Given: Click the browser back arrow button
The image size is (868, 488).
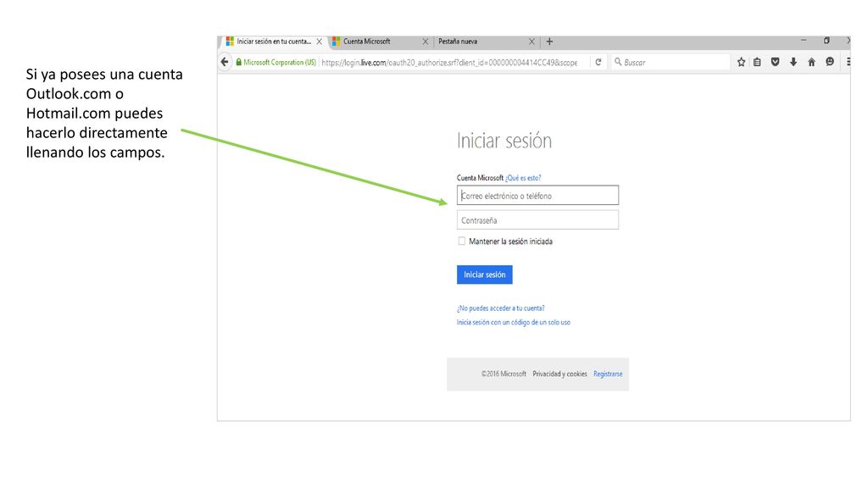Looking at the screenshot, I should pos(224,62).
